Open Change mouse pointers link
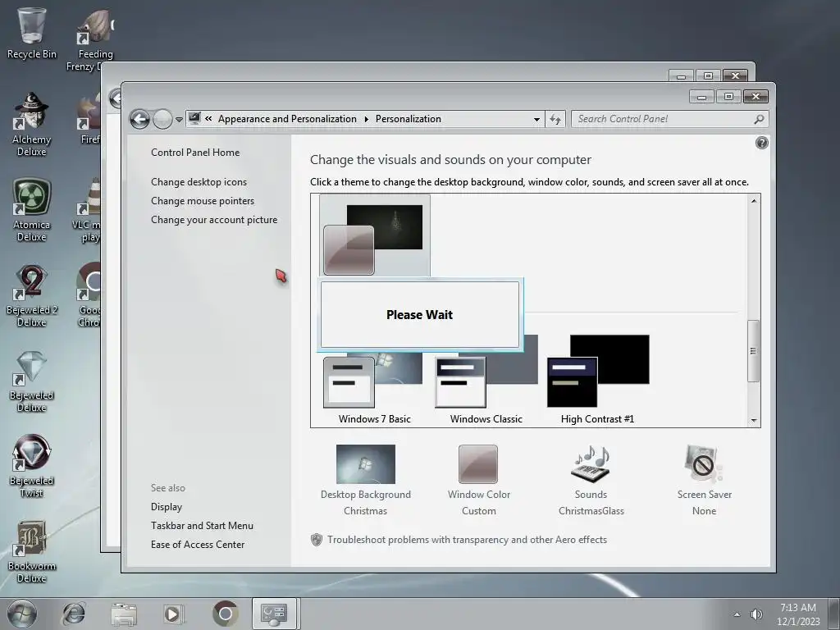 click(203, 201)
